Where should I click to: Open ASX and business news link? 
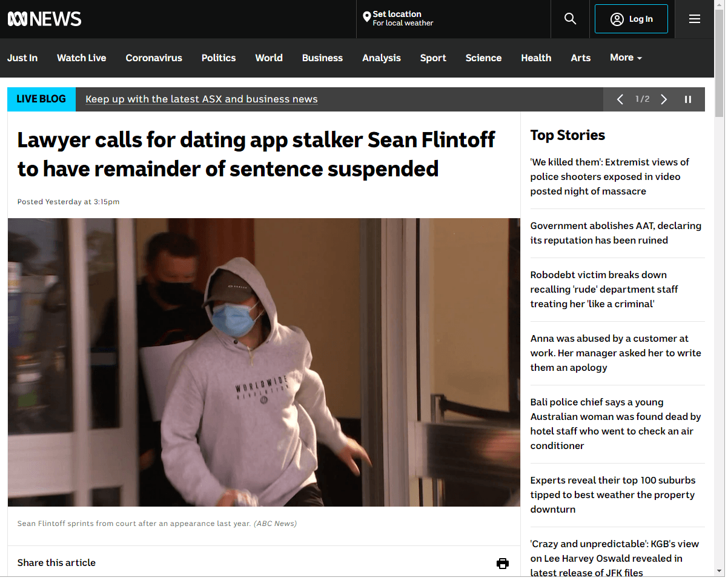point(202,99)
